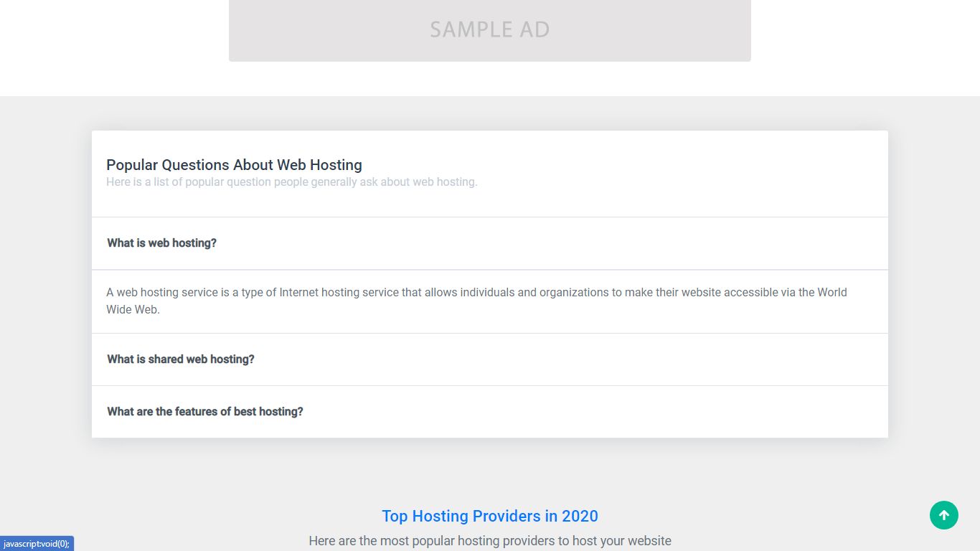The height and width of the screenshot is (551, 980).
Task: Click the white upward arrow inside green circle
Action: [944, 515]
